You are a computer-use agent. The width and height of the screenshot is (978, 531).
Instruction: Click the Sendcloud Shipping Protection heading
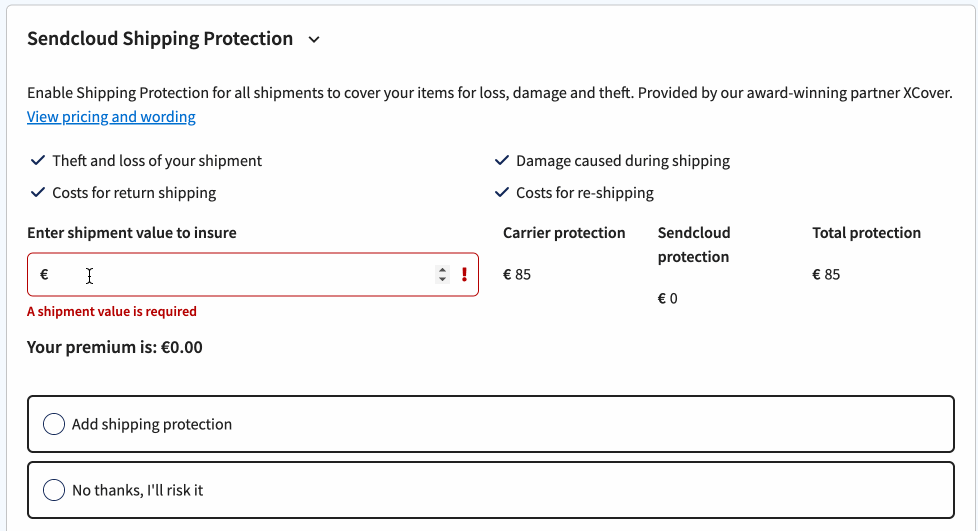pos(160,39)
